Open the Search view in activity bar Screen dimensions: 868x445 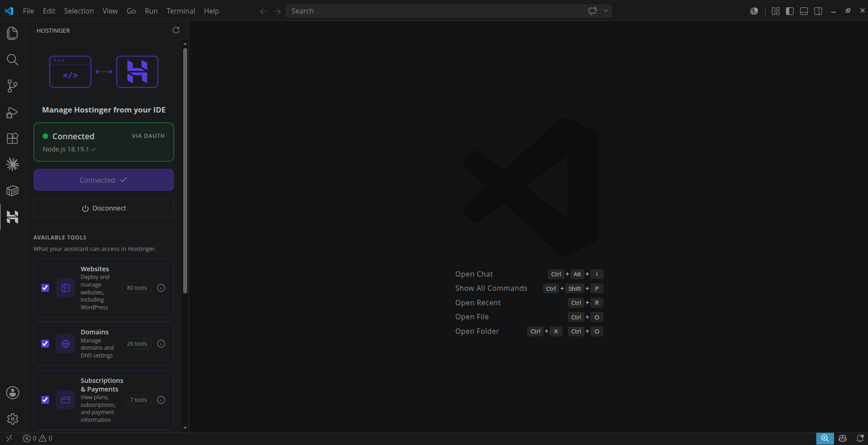pyautogui.click(x=13, y=59)
